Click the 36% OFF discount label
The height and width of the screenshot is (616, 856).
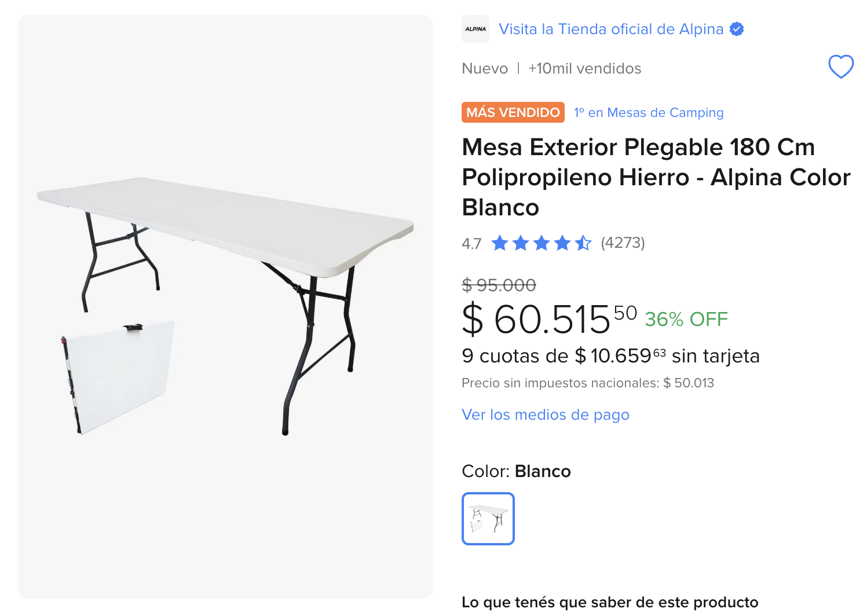click(x=686, y=319)
